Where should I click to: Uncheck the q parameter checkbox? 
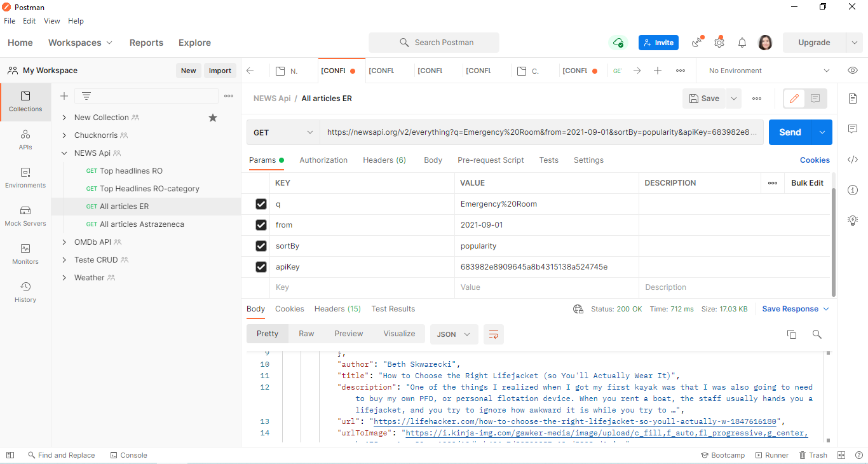click(261, 204)
